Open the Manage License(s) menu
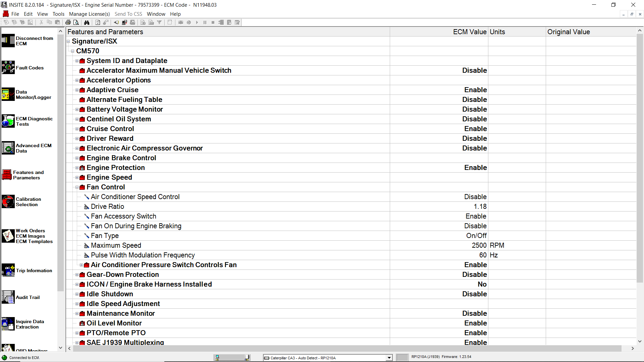This screenshot has width=644, height=362. pos(89,14)
